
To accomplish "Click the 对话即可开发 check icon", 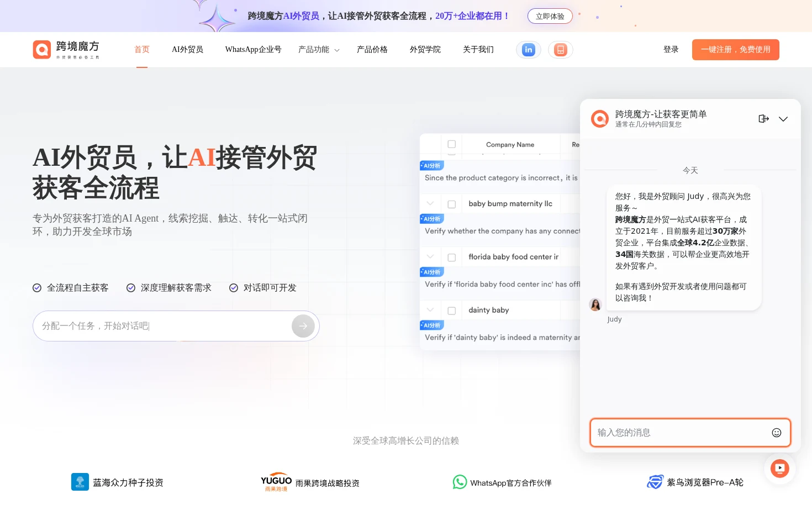I will pyautogui.click(x=234, y=288).
